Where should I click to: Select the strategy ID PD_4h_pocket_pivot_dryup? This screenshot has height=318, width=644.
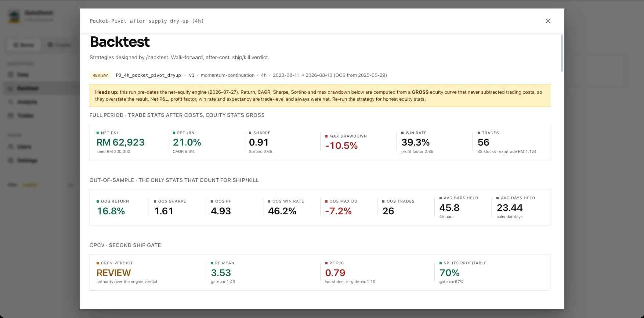148,75
